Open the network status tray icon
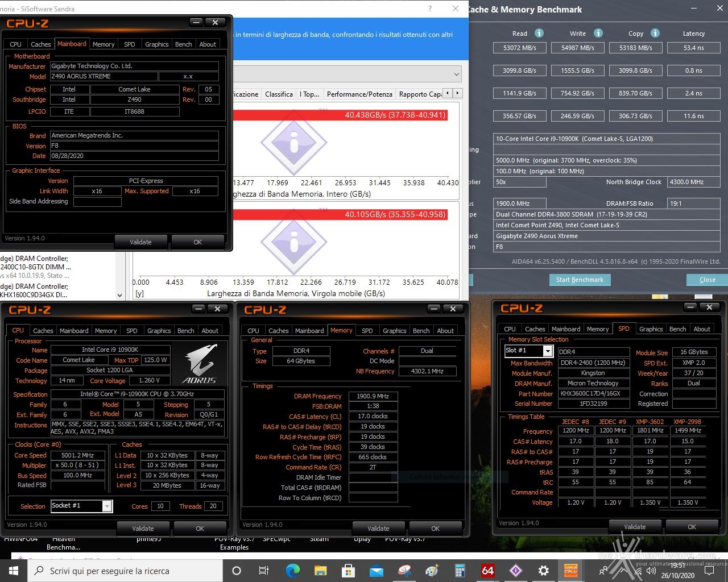Viewport: 728px width, 582px height. [x=637, y=571]
